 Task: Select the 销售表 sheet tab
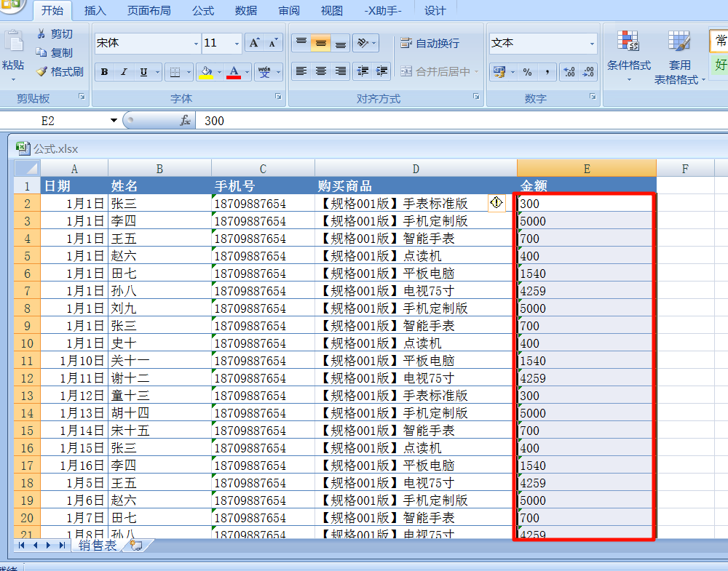pos(97,545)
